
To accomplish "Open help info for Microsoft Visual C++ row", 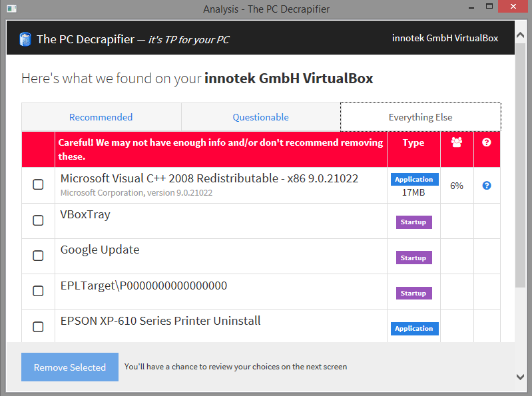I will (x=487, y=186).
